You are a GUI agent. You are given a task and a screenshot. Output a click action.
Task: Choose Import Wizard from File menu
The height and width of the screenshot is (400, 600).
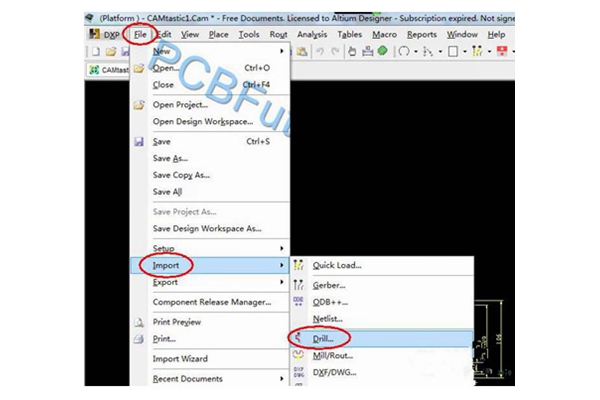[180, 359]
